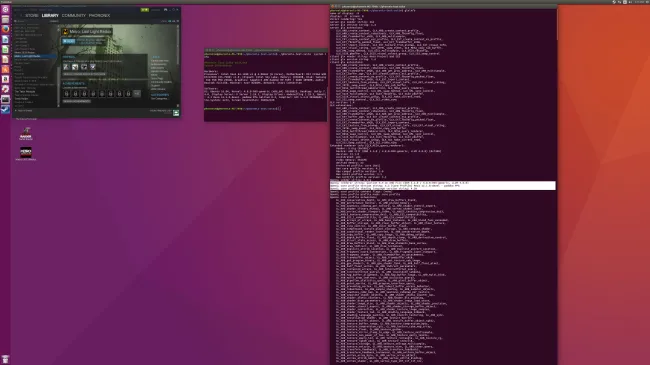Image resolution: width=650 pixels, height=365 pixels.
Task: Open Ubuntu Software from the launcher
Action: [5, 69]
